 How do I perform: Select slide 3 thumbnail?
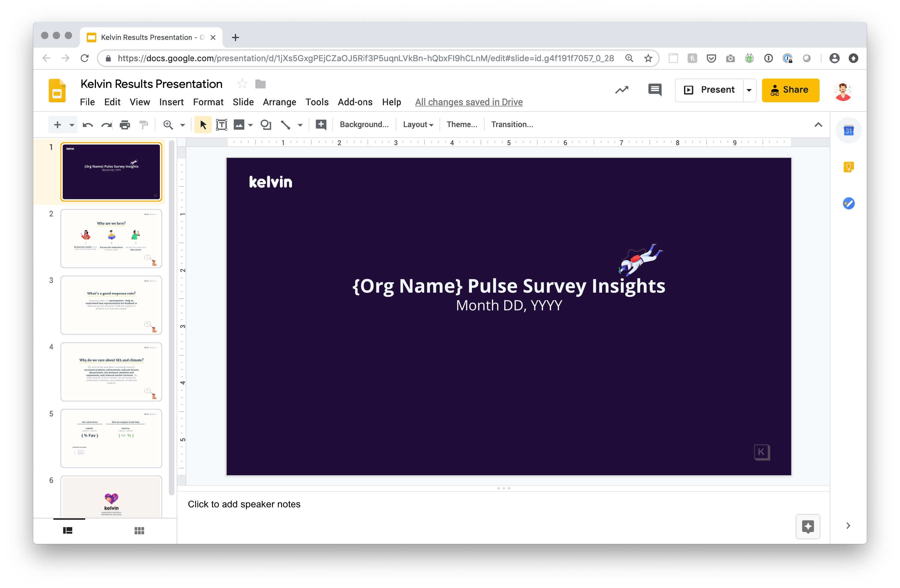[111, 305]
